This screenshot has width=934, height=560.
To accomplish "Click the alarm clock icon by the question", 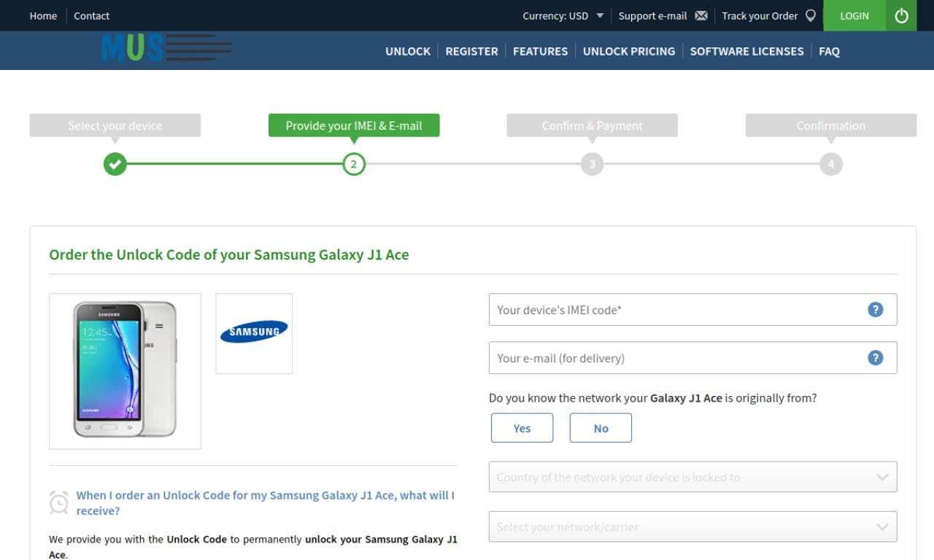I will click(59, 502).
